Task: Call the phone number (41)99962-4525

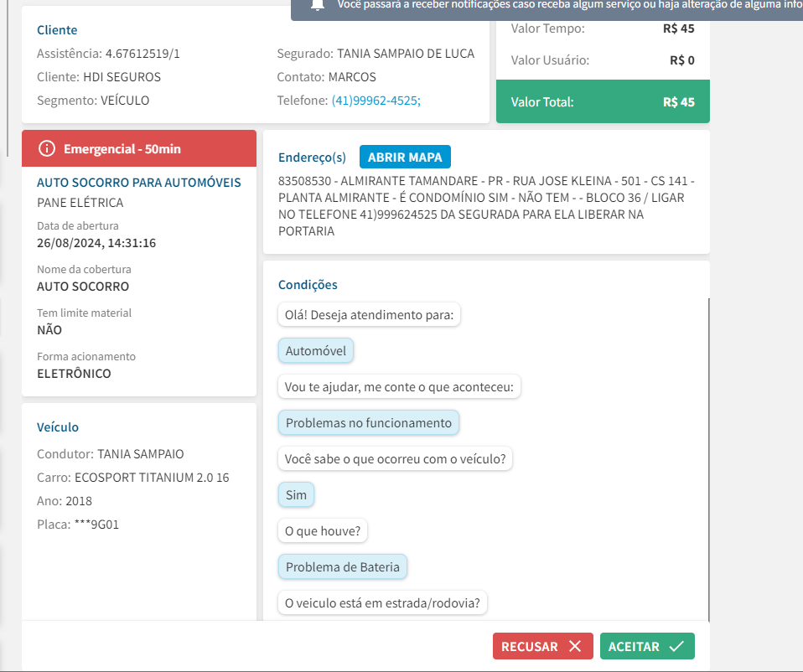Action: [376, 101]
